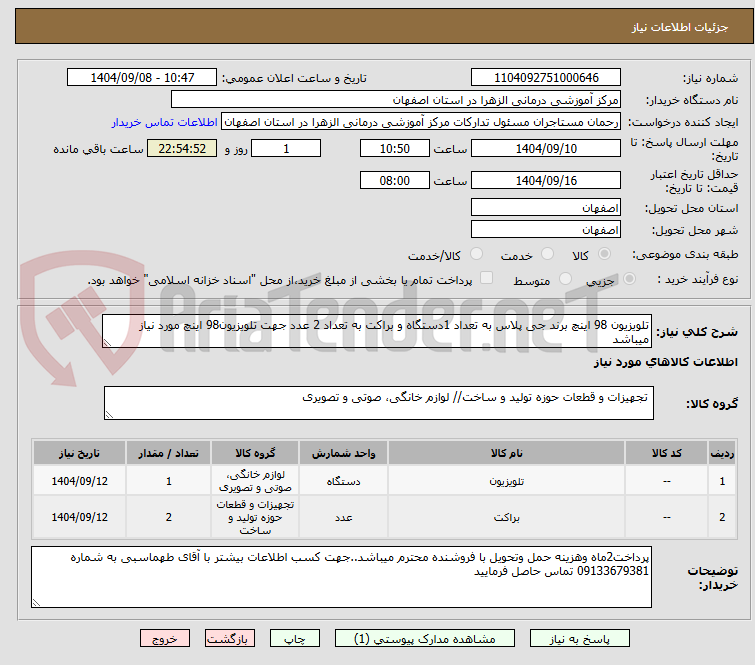Click the چاپ print button
The image size is (755, 665).
click(295, 639)
